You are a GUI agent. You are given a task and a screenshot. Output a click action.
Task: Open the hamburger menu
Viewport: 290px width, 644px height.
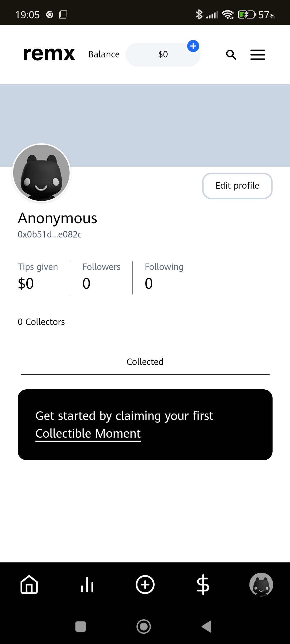258,55
